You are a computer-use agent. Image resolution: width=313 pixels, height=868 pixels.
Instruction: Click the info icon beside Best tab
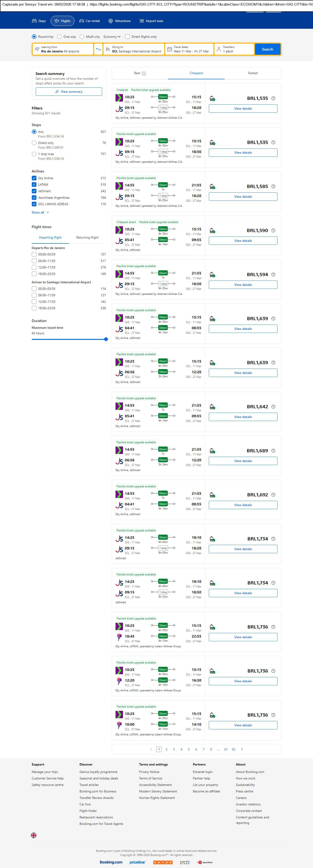pyautogui.click(x=144, y=73)
